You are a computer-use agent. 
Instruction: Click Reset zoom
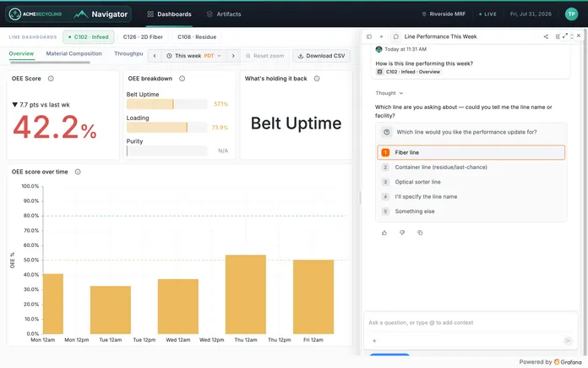pyautogui.click(x=264, y=56)
